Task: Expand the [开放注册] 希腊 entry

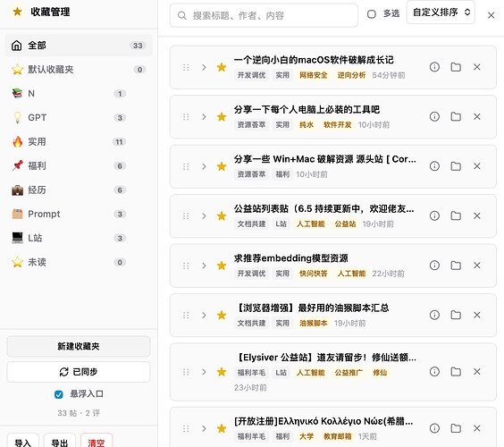Action: click(204, 428)
